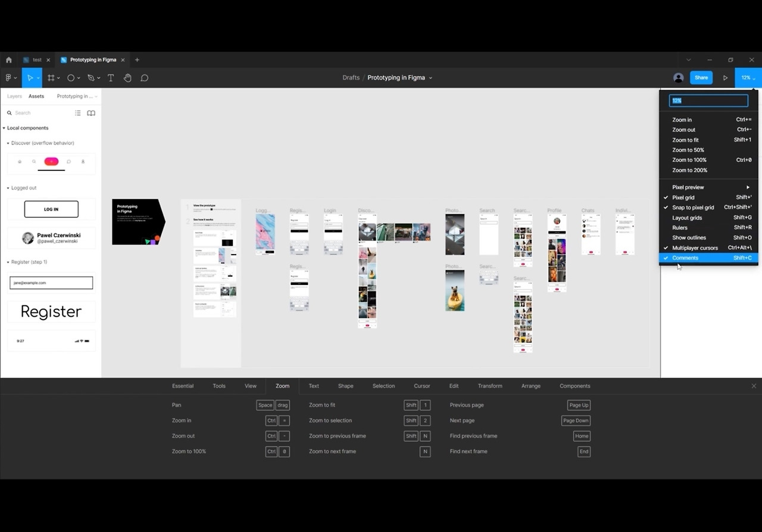This screenshot has width=762, height=532.
Task: Select the status bar 9:27 component
Action: 51,341
